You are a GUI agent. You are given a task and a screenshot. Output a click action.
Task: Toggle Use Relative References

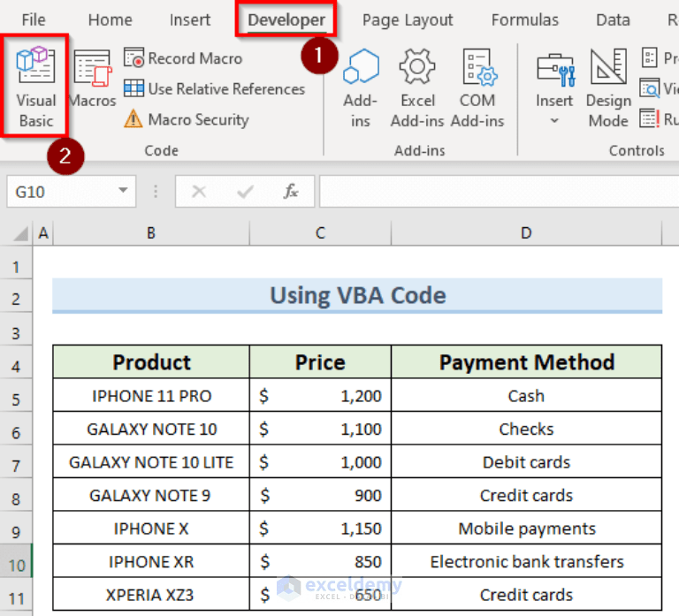(x=214, y=88)
